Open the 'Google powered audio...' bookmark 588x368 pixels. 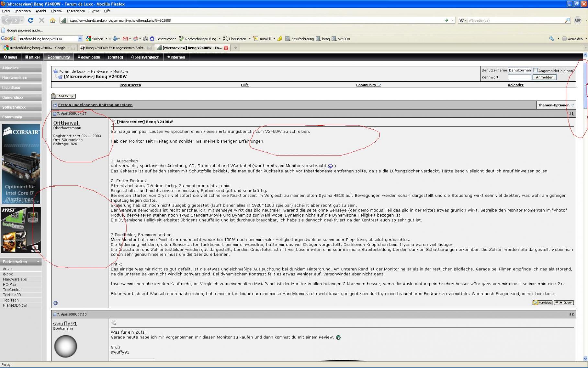coord(22,30)
